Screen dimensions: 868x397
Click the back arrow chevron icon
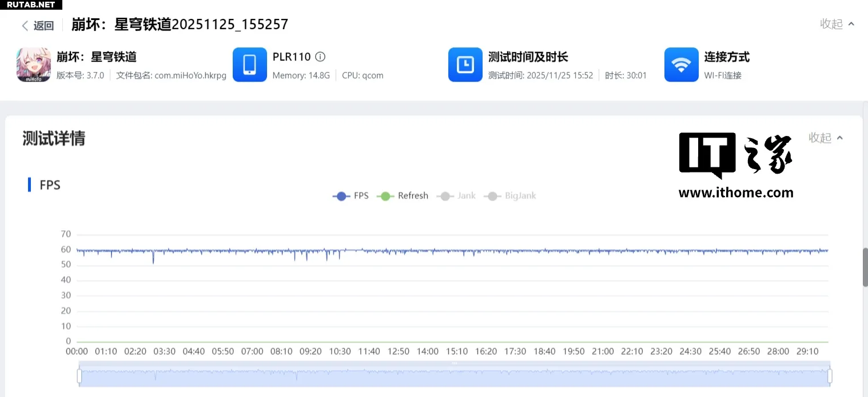(25, 26)
